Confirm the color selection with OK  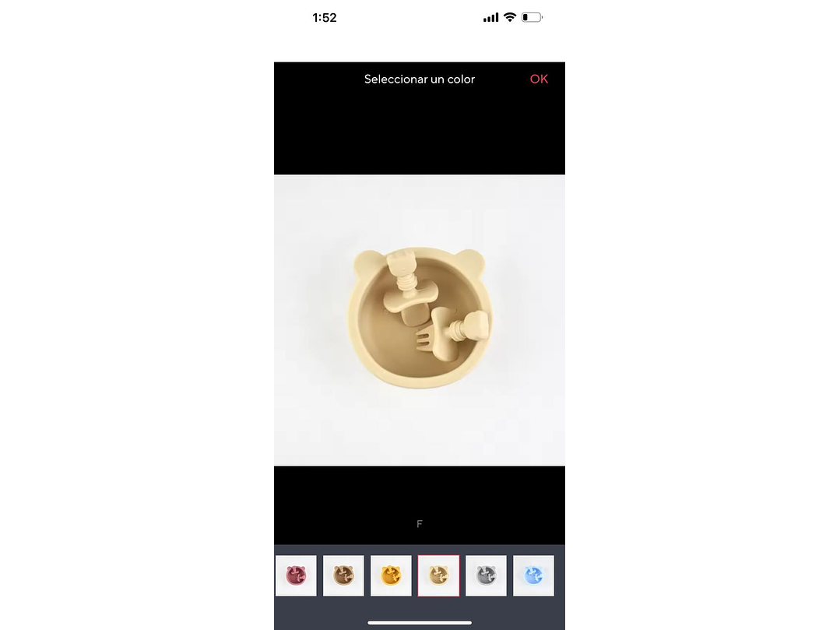pos(539,79)
